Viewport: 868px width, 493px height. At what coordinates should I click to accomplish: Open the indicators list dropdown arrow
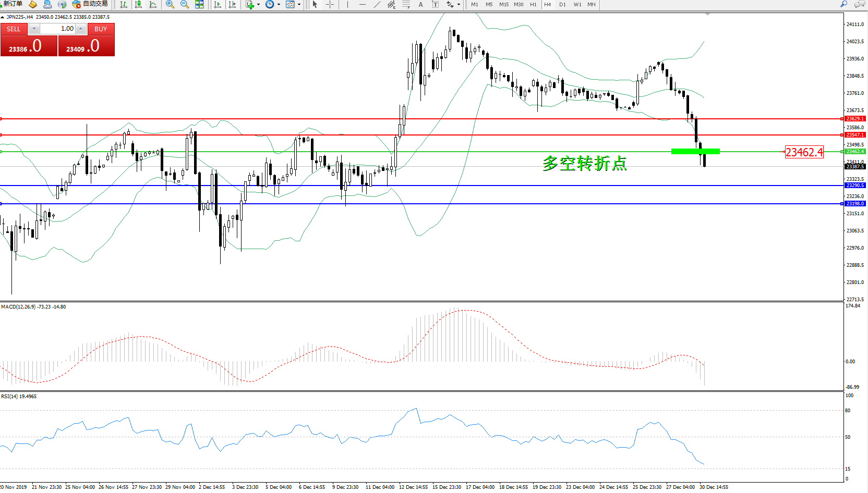pyautogui.click(x=258, y=5)
